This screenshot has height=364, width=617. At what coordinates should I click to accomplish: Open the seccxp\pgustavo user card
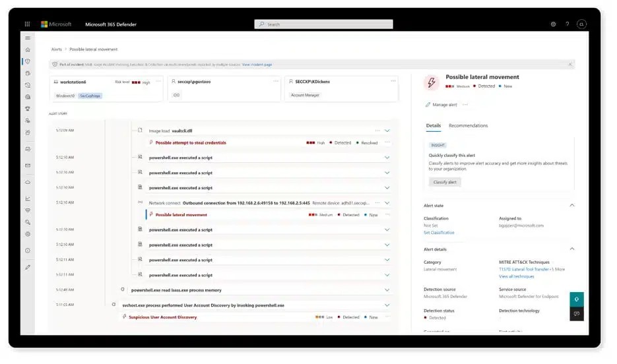click(224, 89)
